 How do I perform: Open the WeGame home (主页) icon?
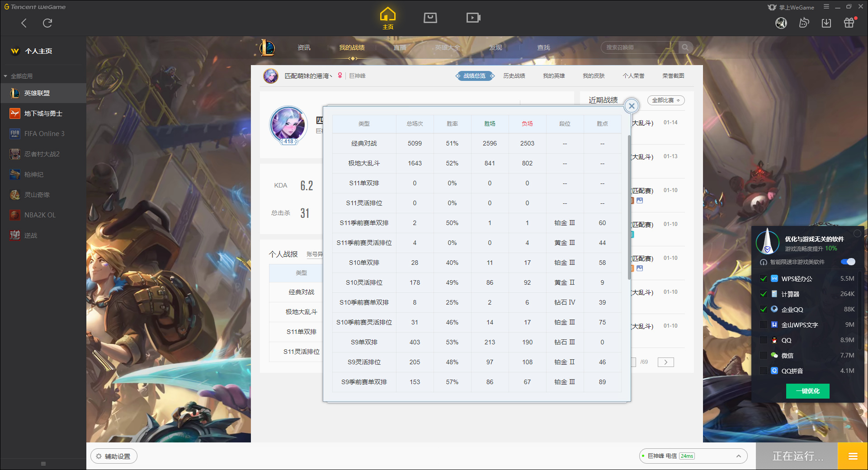[x=387, y=18]
